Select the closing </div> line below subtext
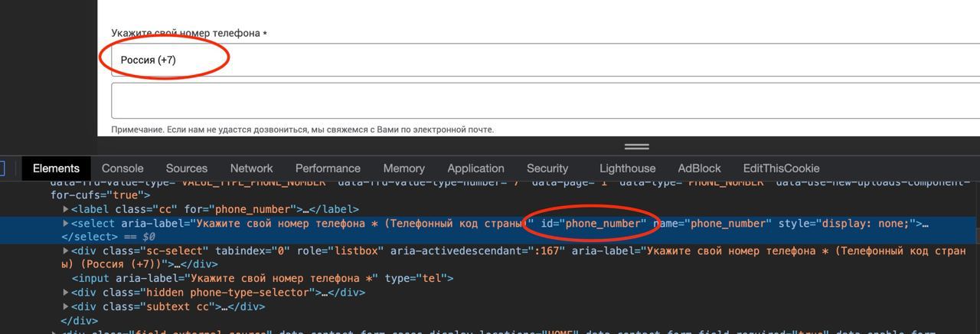Image resolution: width=980 pixels, height=334 pixels. tap(79, 320)
